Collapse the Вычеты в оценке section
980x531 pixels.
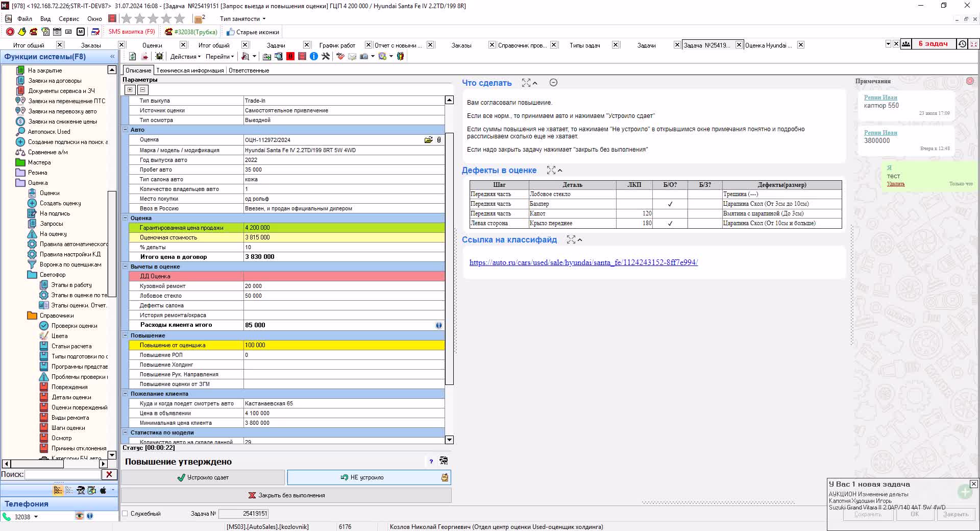[126, 267]
